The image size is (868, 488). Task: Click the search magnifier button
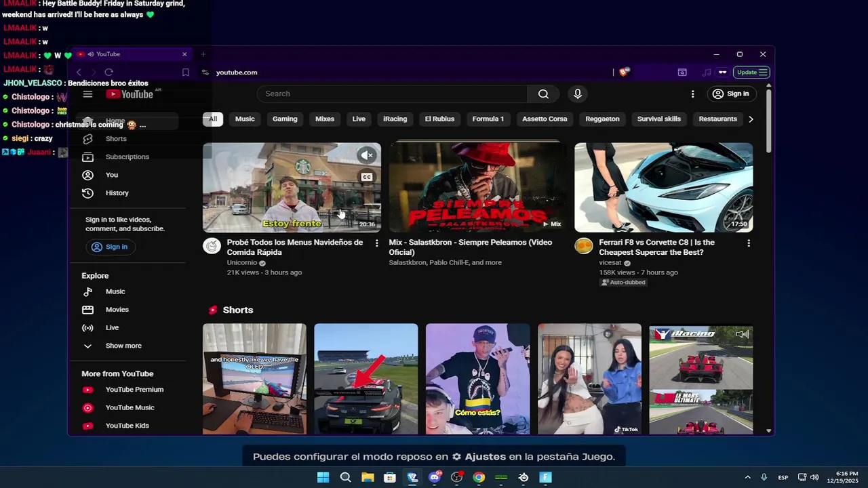[543, 94]
